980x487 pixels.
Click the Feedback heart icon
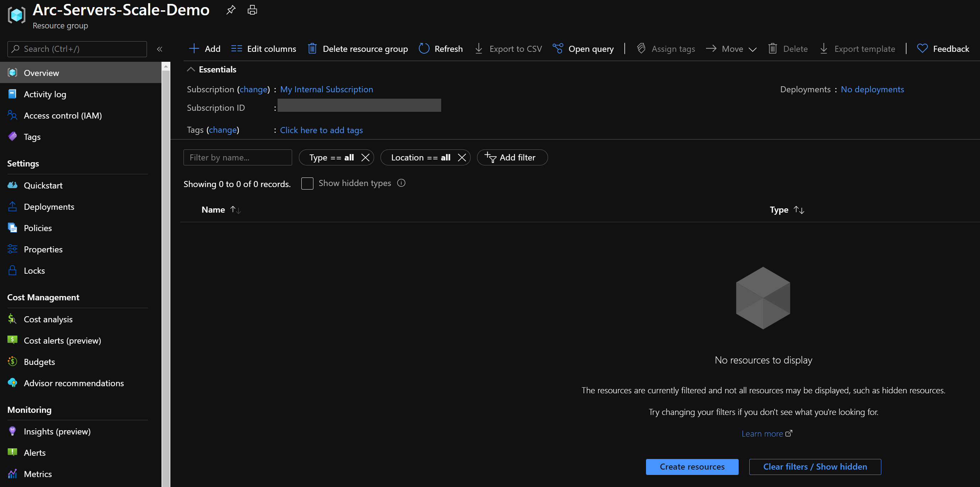(922, 49)
